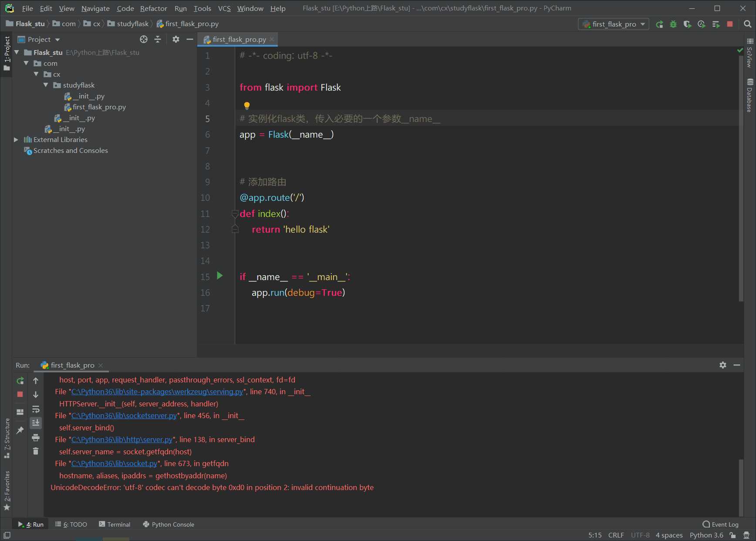Click the down arrow in Run console
The image size is (756, 541).
36,395
